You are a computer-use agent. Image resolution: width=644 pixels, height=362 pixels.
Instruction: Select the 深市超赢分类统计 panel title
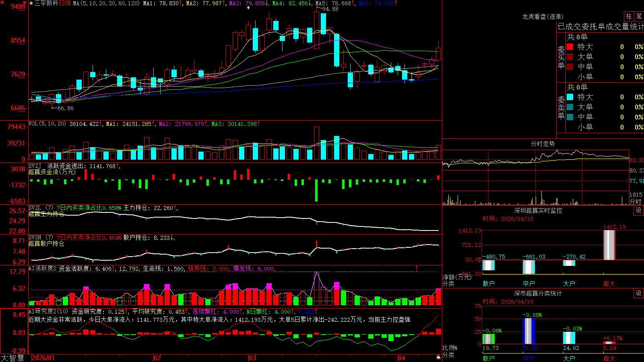(x=538, y=293)
